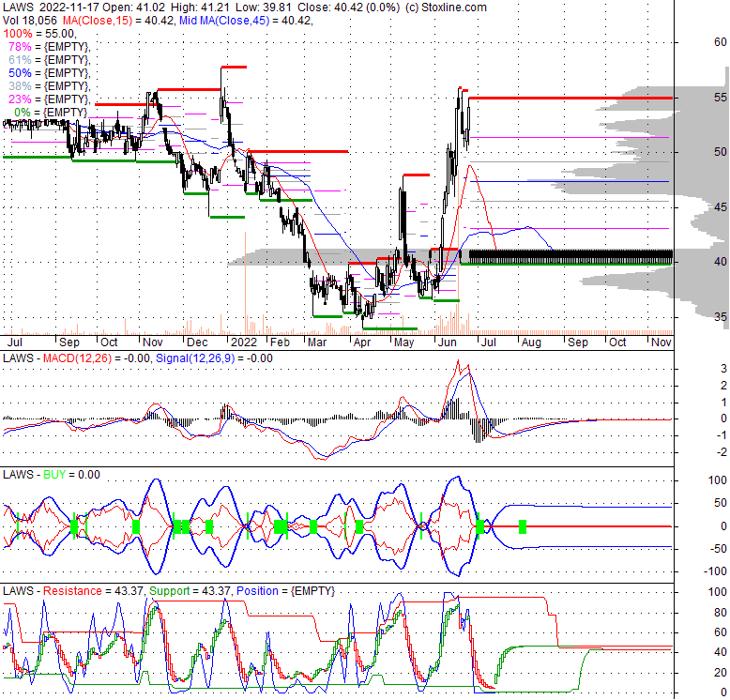
Task: Click the long red resistance line at 55
Action: (570, 99)
